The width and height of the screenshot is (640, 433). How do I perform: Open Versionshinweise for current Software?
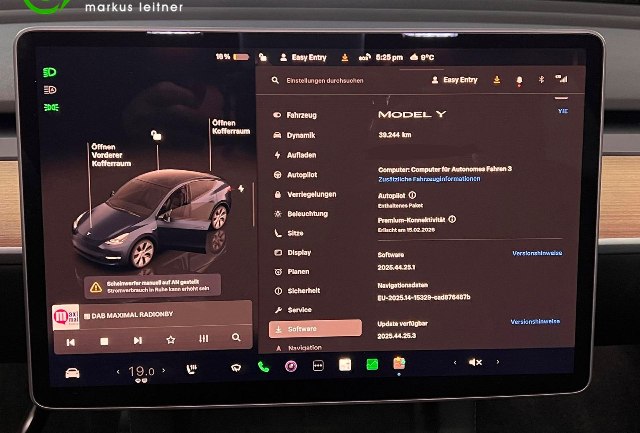coord(537,253)
